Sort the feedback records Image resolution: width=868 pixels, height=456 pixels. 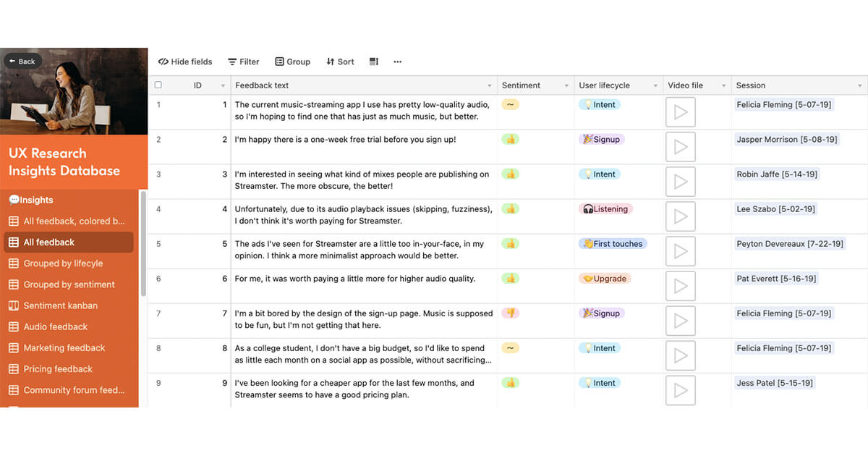(340, 62)
